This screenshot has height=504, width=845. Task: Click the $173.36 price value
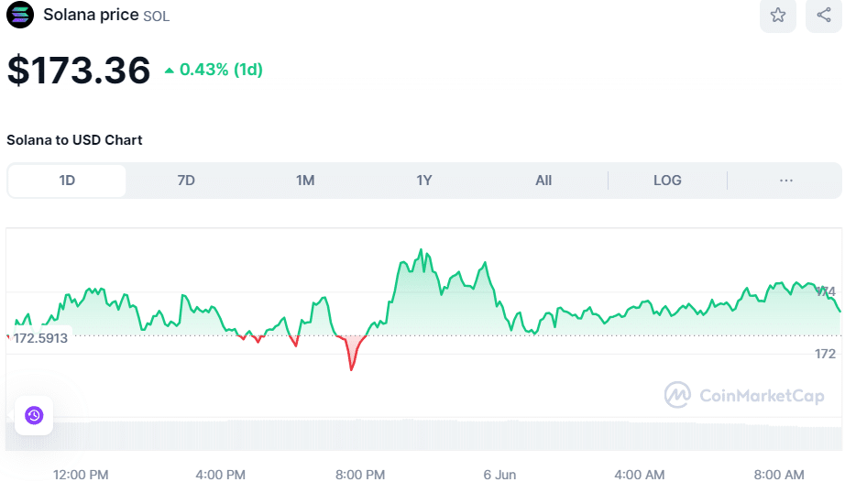(x=79, y=71)
